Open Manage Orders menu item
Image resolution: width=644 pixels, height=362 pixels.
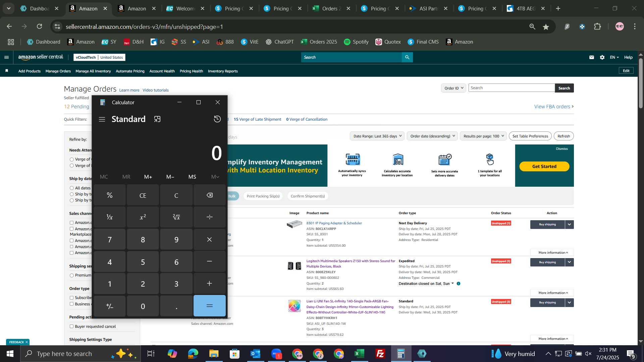click(58, 71)
